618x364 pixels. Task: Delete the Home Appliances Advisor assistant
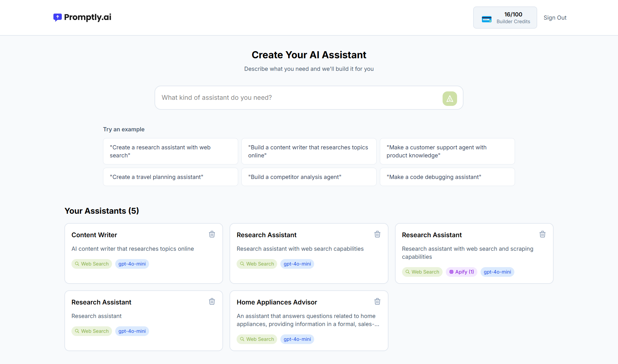coord(377,302)
